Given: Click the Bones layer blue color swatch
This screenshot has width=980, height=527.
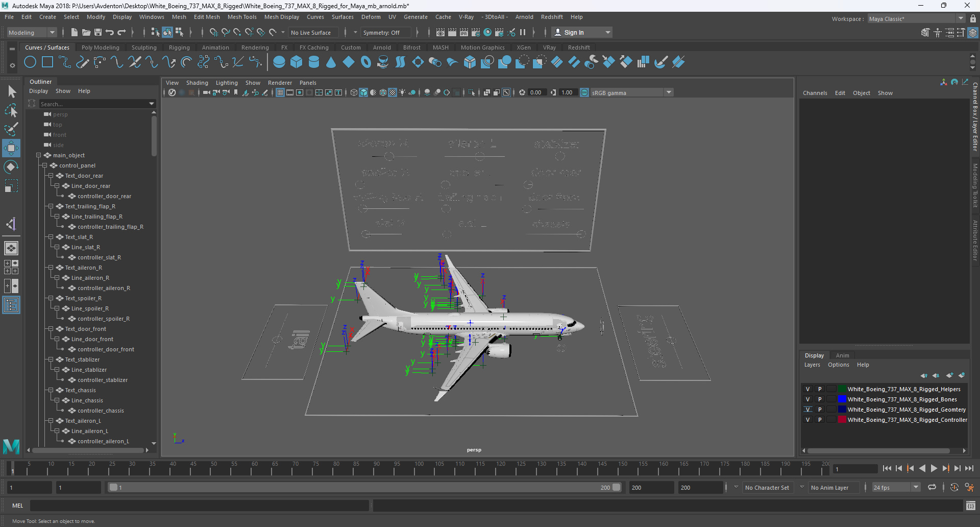Looking at the screenshot, I should point(842,399).
